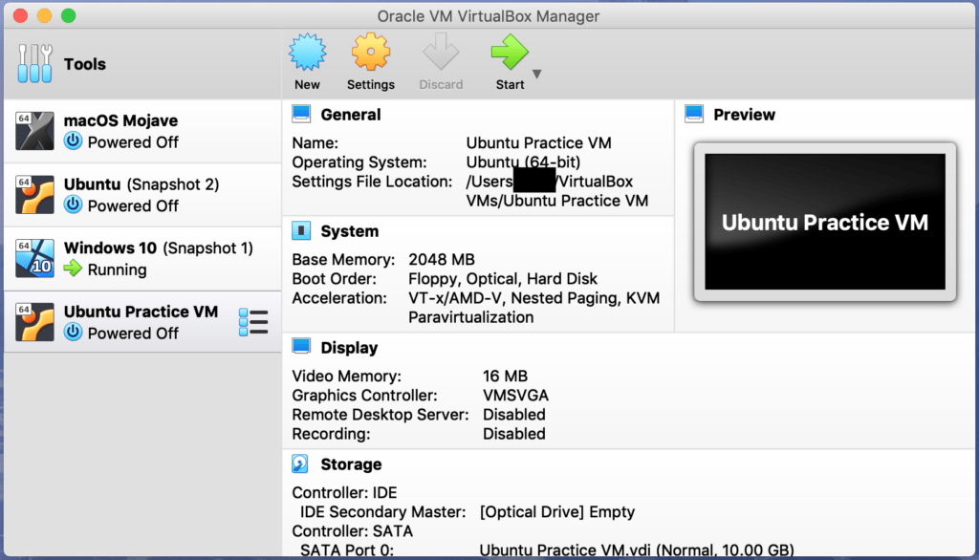Select the macOS Mojave VM icon
Screen dimensions: 979x560
point(35,131)
